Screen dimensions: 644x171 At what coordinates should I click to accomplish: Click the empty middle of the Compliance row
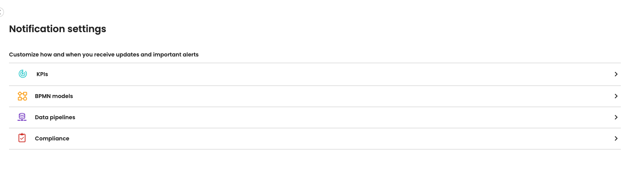pos(314,138)
